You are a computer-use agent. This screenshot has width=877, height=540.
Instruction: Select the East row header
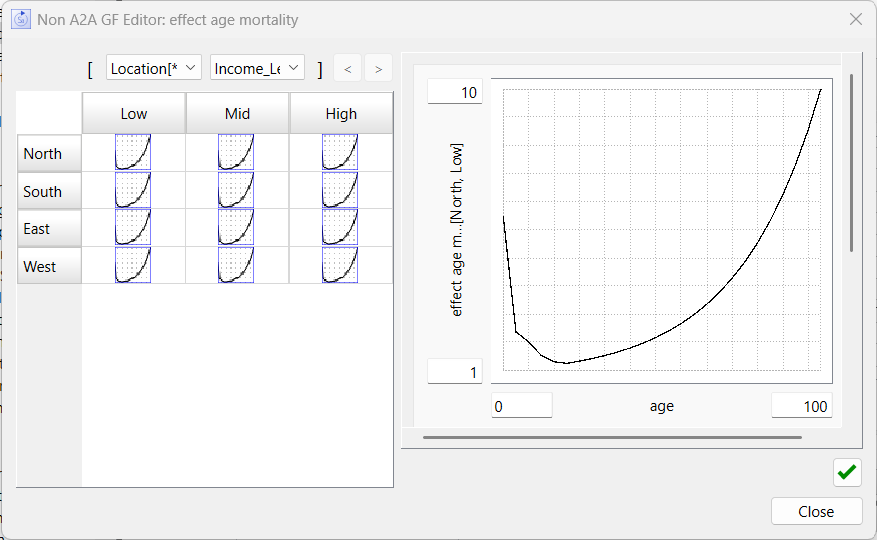(x=49, y=228)
